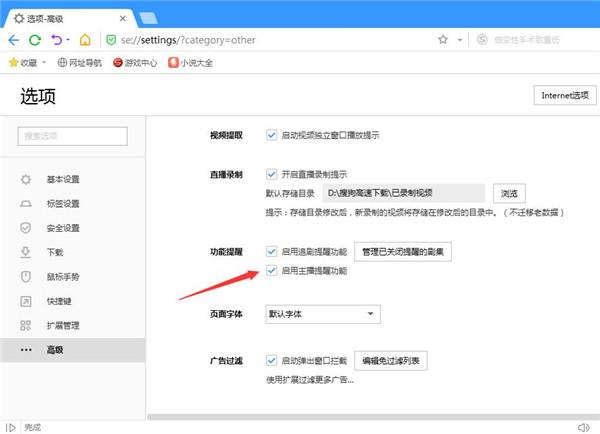This screenshot has width=600, height=434.
Task: Expand dropdown arrow next to star
Action: (x=460, y=40)
